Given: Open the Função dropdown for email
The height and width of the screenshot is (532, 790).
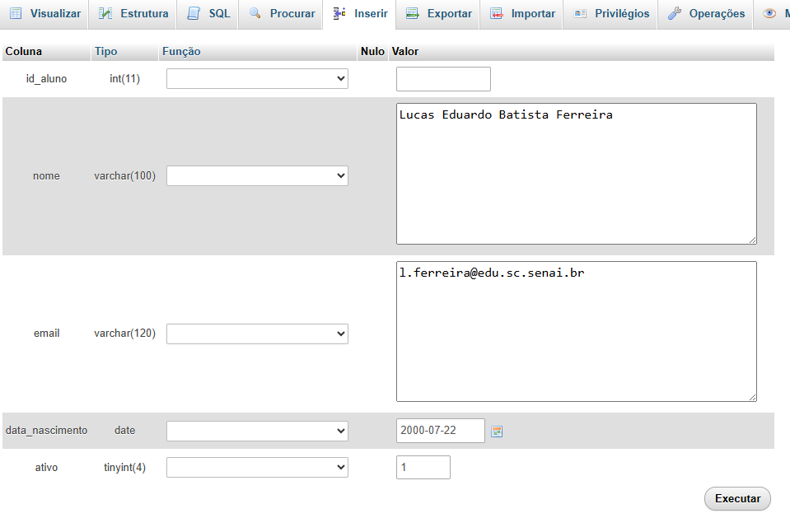Looking at the screenshot, I should (x=256, y=334).
